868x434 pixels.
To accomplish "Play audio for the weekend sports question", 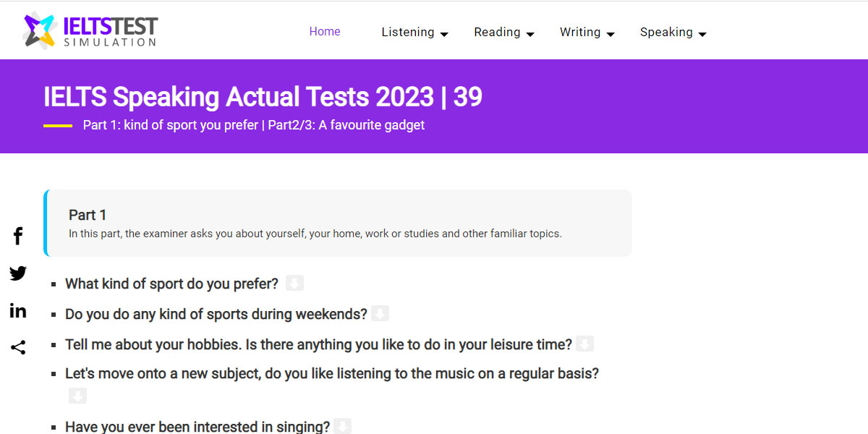I will pyautogui.click(x=380, y=312).
